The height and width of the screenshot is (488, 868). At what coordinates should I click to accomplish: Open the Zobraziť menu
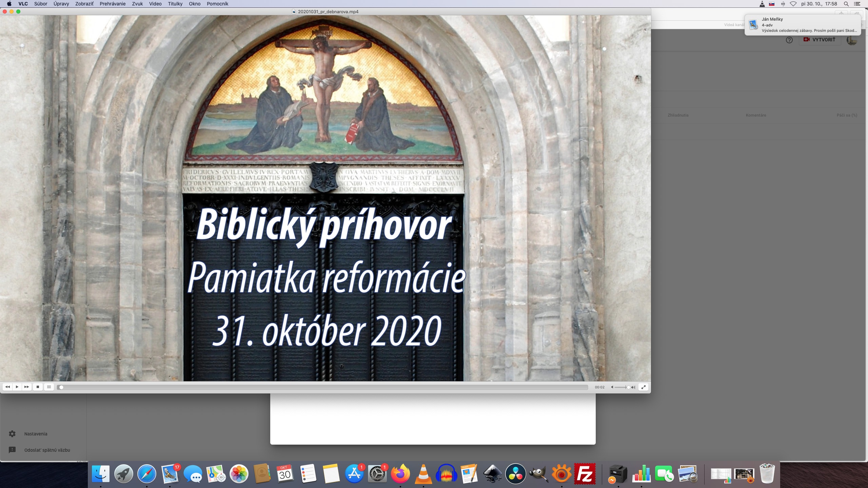[84, 4]
